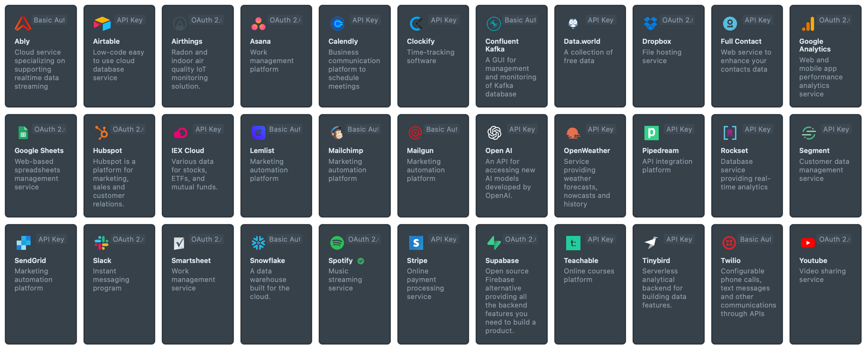Screen dimensions: 868x349
Task: Select the multicolor Slack logo icon
Action: [102, 243]
